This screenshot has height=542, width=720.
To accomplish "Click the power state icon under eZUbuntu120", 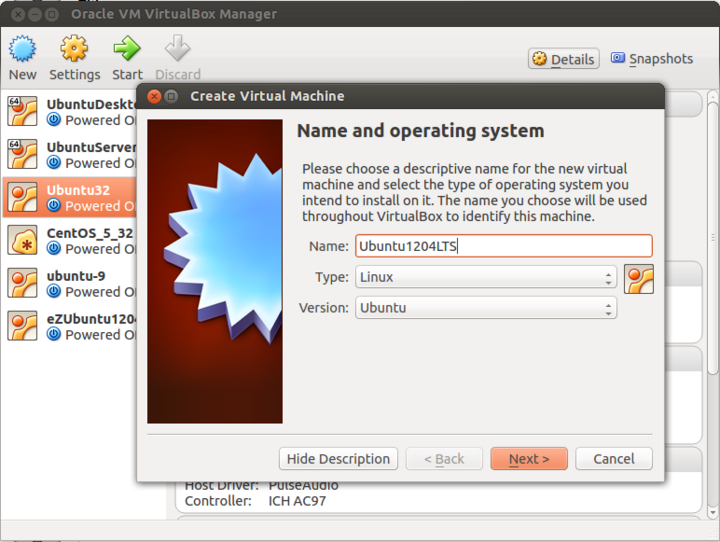I will [54, 334].
